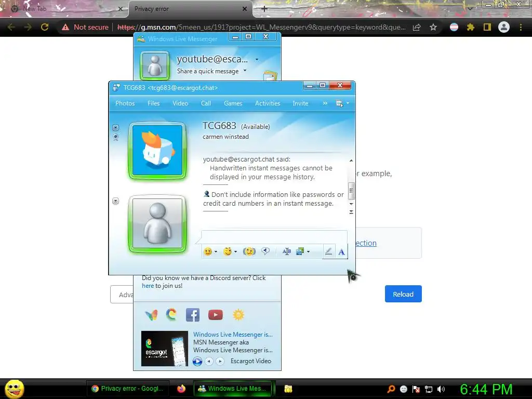Open the Video option

coord(180,103)
